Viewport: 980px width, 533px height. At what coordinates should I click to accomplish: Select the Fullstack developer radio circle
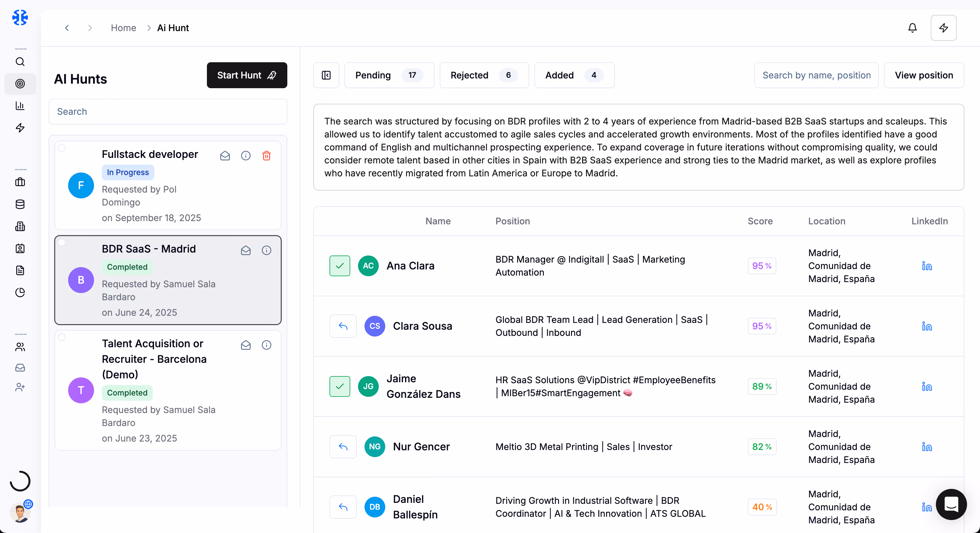pos(62,148)
